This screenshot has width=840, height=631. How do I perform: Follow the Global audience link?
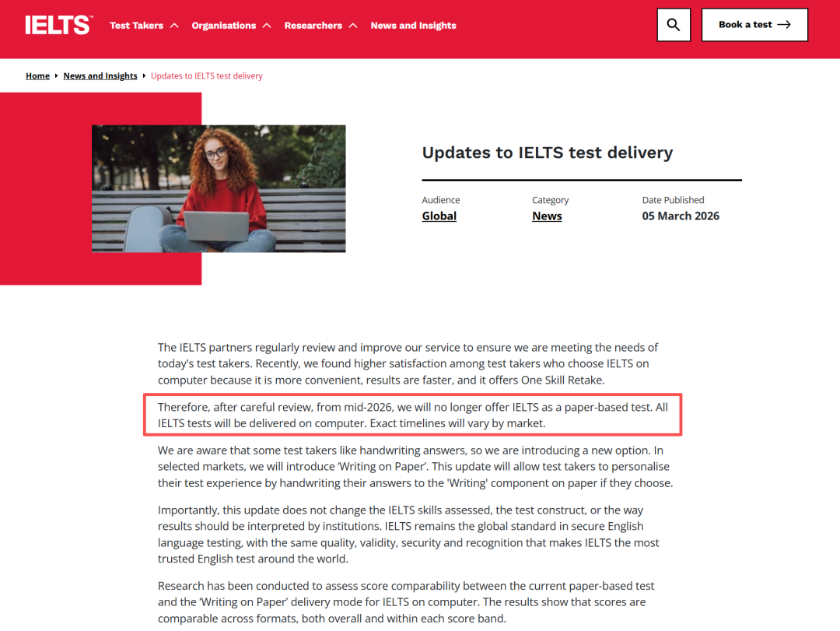point(439,216)
